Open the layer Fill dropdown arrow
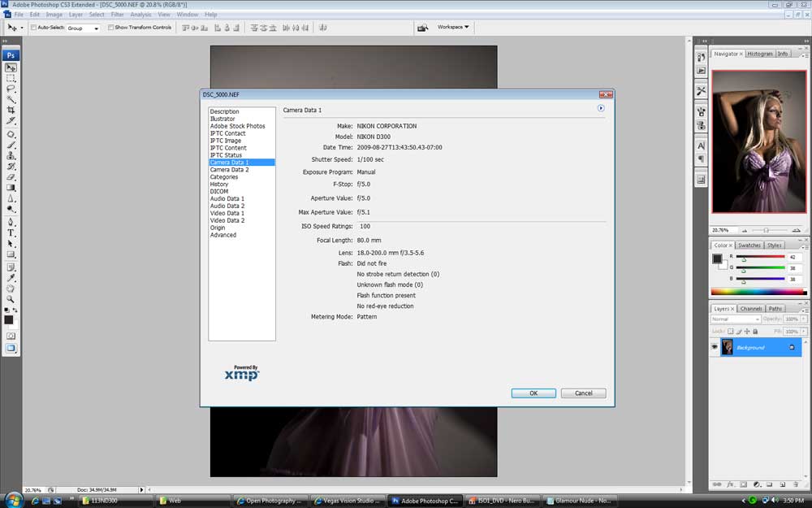This screenshot has height=508, width=812. pyautogui.click(x=804, y=332)
